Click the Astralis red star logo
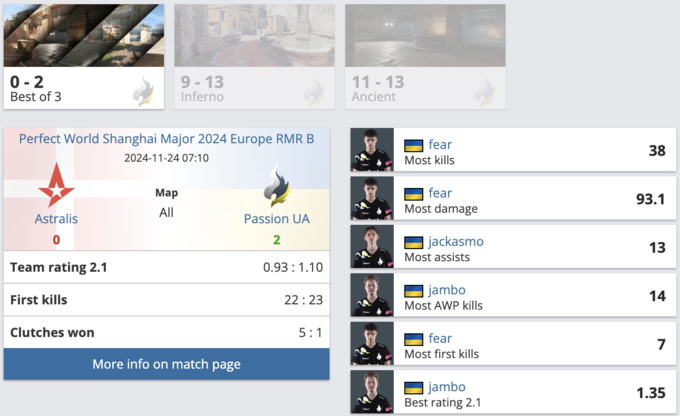Viewport: 680px width, 416px height. pos(56,187)
